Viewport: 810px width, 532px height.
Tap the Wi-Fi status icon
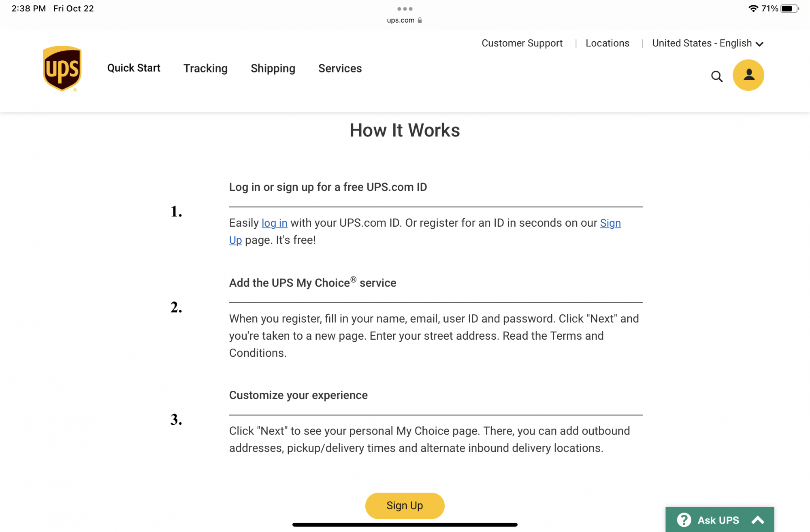[x=753, y=9]
